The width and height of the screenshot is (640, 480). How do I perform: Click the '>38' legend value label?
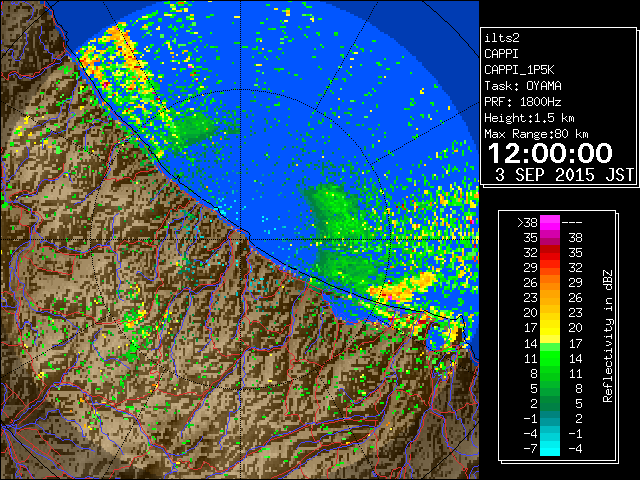tap(527, 222)
